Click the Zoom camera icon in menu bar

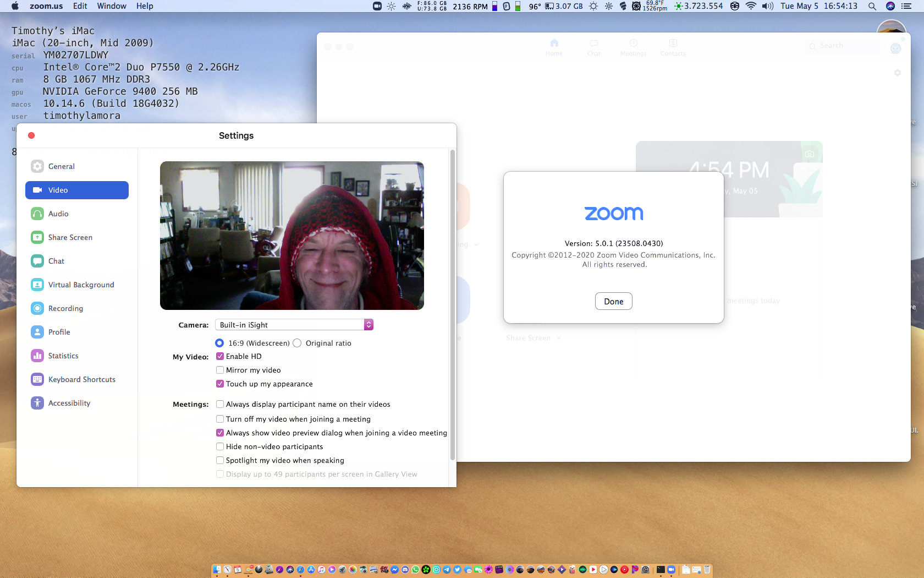pyautogui.click(x=377, y=6)
